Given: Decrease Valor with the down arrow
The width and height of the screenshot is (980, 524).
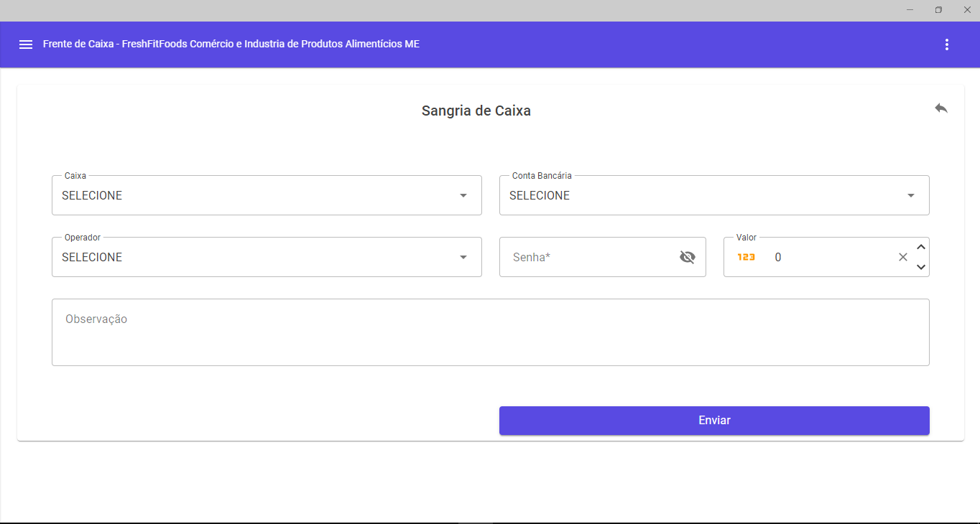Looking at the screenshot, I should click(921, 267).
